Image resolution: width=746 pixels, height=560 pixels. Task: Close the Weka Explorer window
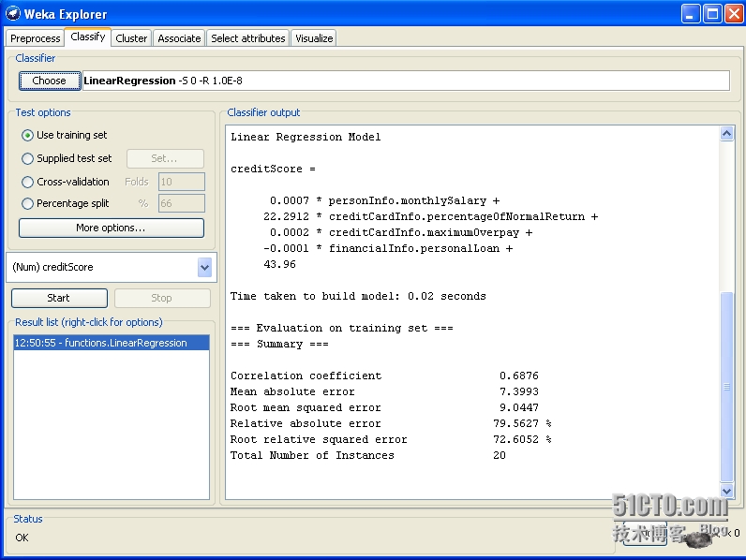(735, 13)
